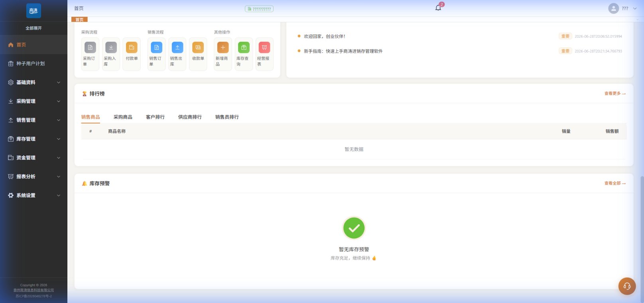This screenshot has height=303, width=644.
Task: Click 全部展开 in the sidebar
Action: point(33,28)
